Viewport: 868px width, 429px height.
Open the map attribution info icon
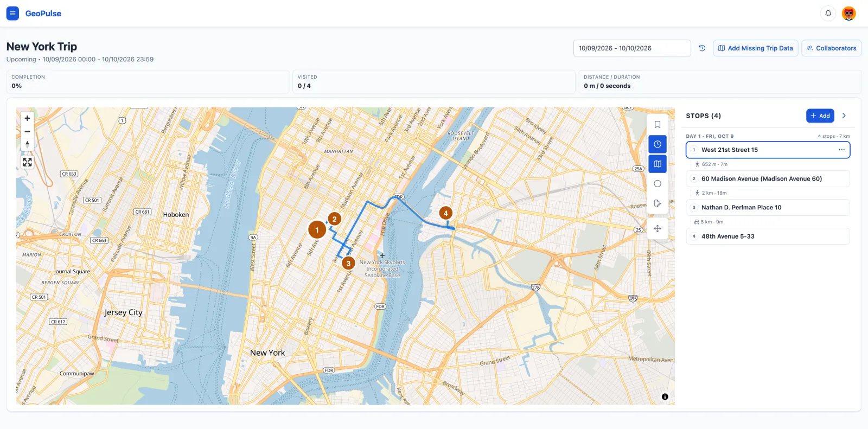tap(665, 397)
